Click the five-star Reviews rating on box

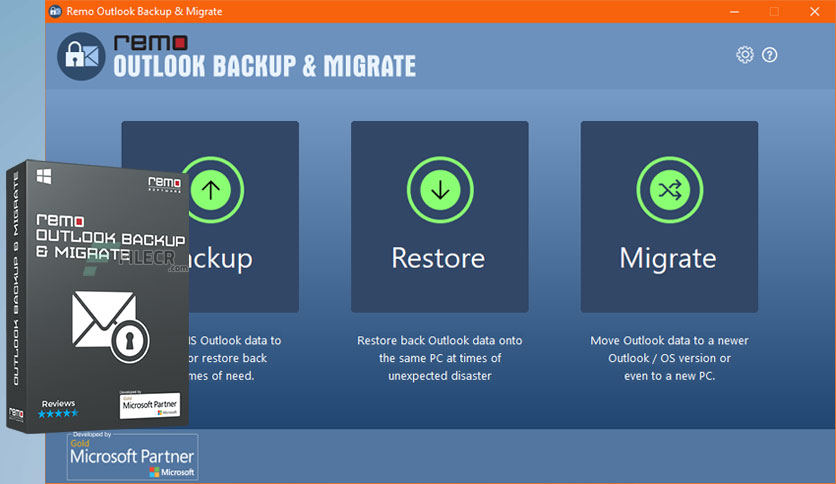(60, 411)
